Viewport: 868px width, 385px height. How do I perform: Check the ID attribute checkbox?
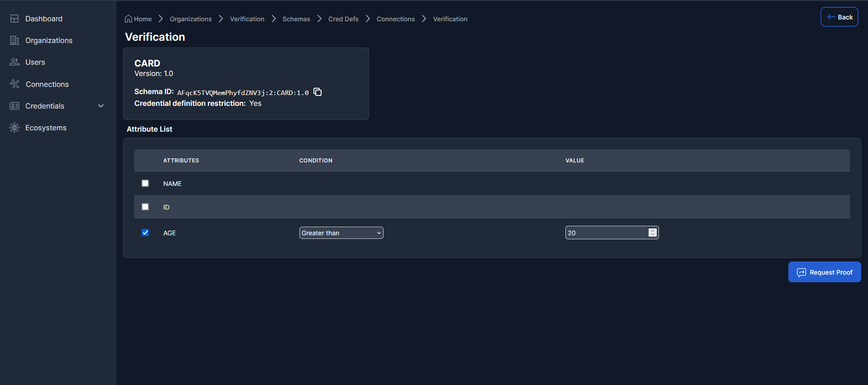(x=145, y=207)
